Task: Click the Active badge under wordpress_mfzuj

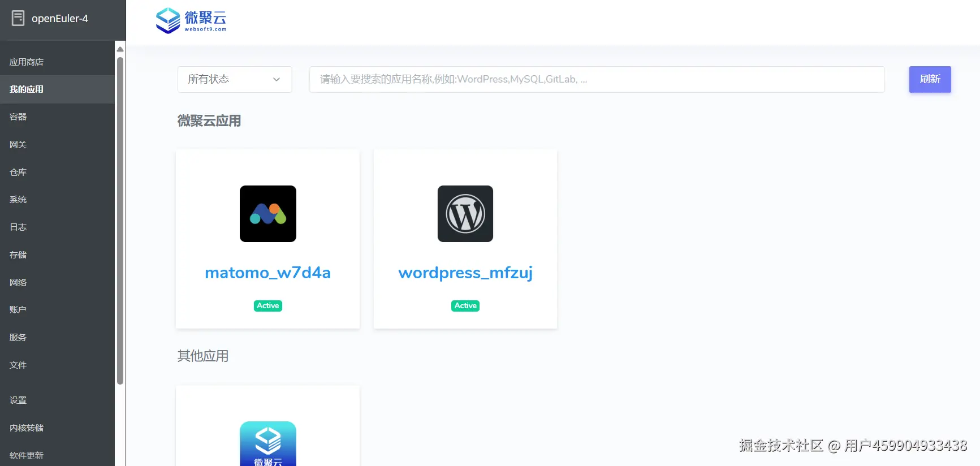Action: pyautogui.click(x=465, y=306)
